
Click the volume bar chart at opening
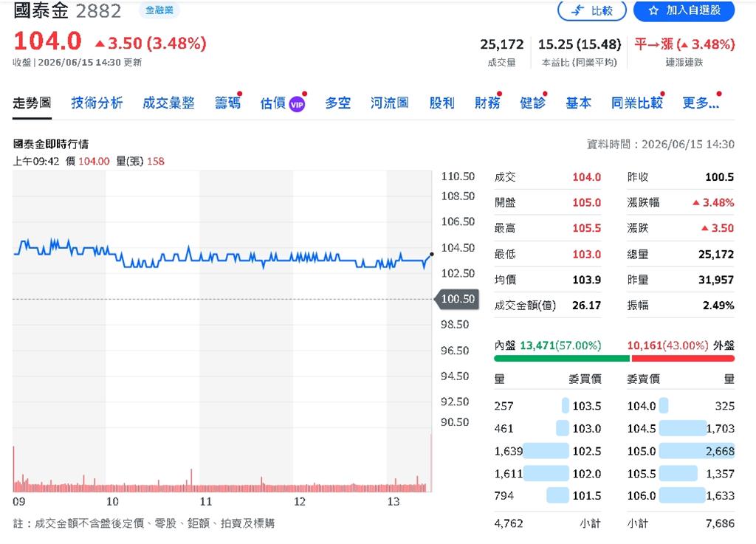(x=14, y=469)
